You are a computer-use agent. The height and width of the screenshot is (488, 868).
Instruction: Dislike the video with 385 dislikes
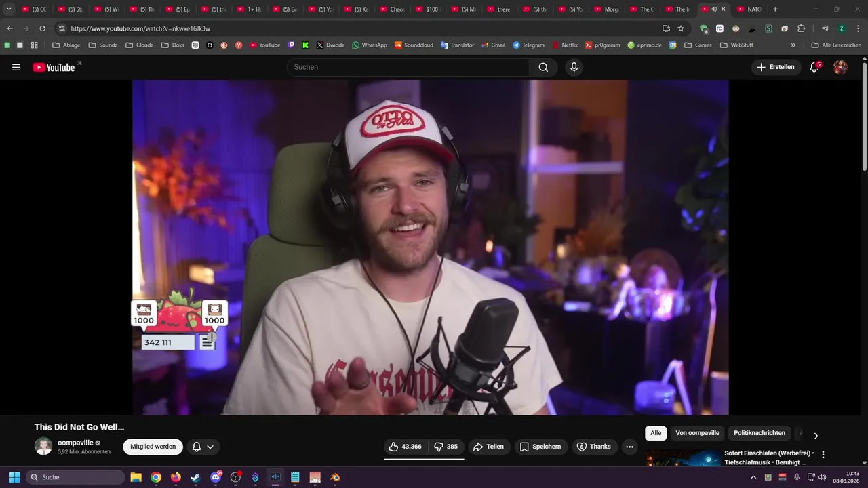pos(446,447)
